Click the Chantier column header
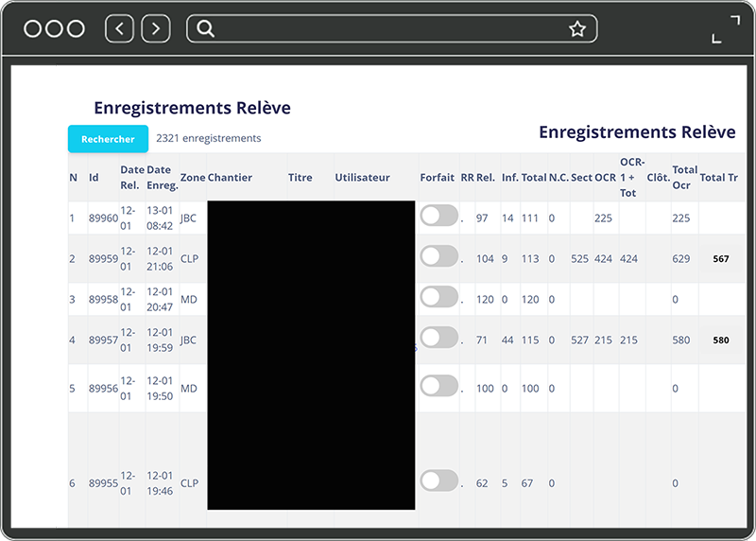 [x=230, y=178]
